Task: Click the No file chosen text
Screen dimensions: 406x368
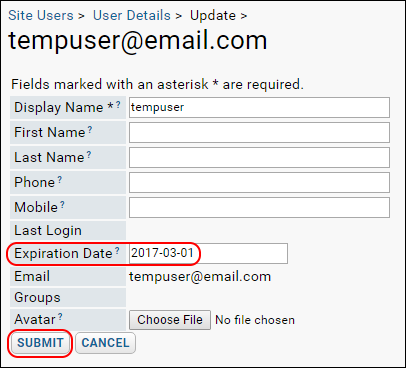Action: (x=255, y=320)
